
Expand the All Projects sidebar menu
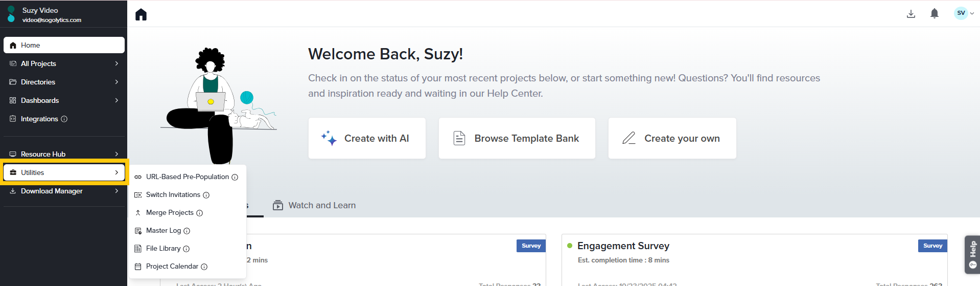tap(116, 63)
